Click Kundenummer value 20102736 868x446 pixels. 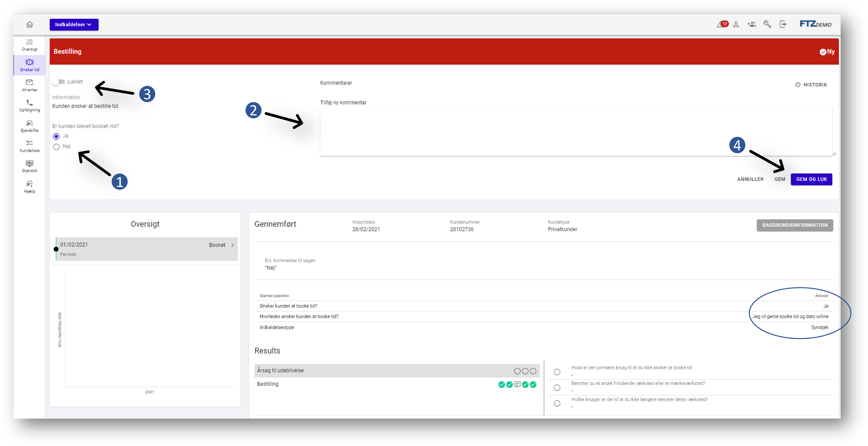462,229
